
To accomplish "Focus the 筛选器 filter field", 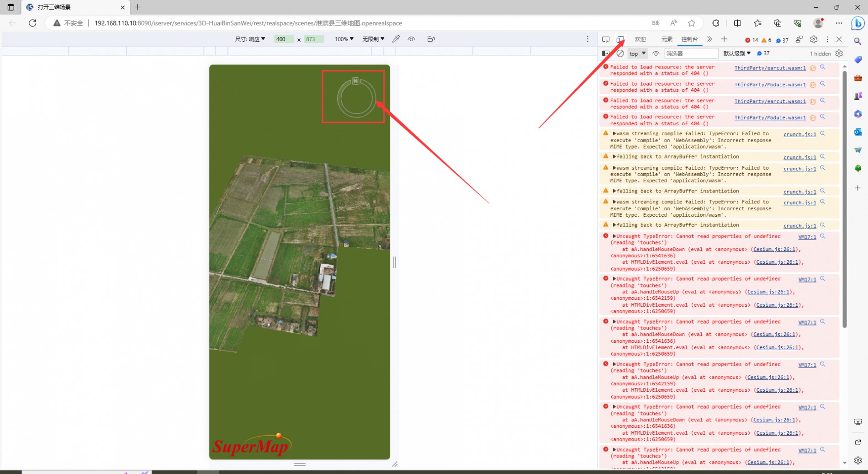I will coord(691,53).
